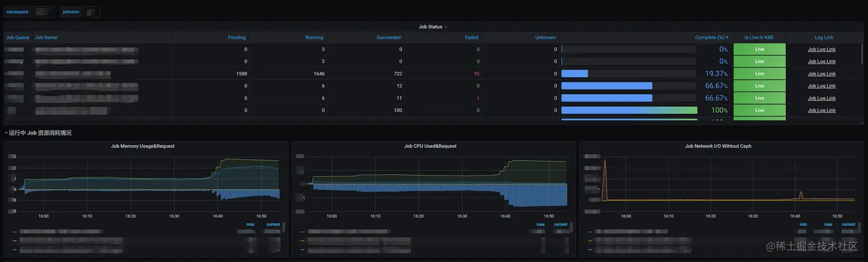Open Job Network I/O Wihtout Ceph panel title

click(718, 146)
